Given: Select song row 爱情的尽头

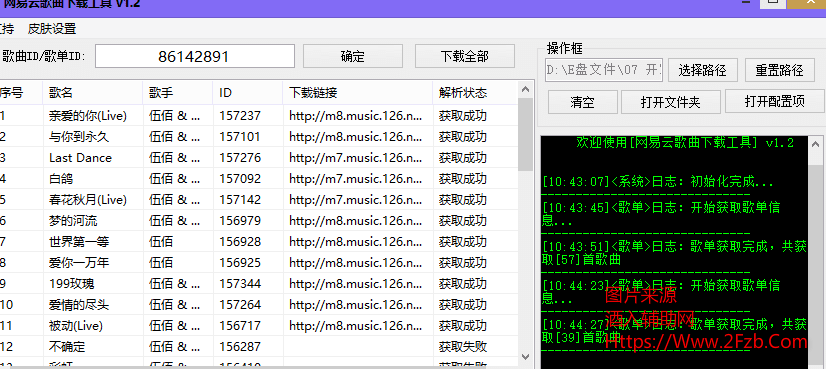Looking at the screenshot, I should click(x=259, y=305).
